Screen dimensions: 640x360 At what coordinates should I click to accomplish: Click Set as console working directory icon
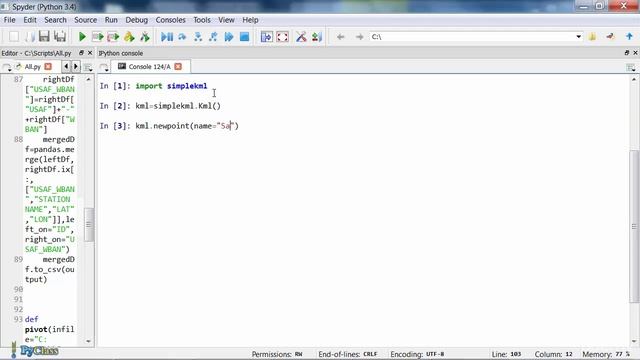[x=611, y=37]
